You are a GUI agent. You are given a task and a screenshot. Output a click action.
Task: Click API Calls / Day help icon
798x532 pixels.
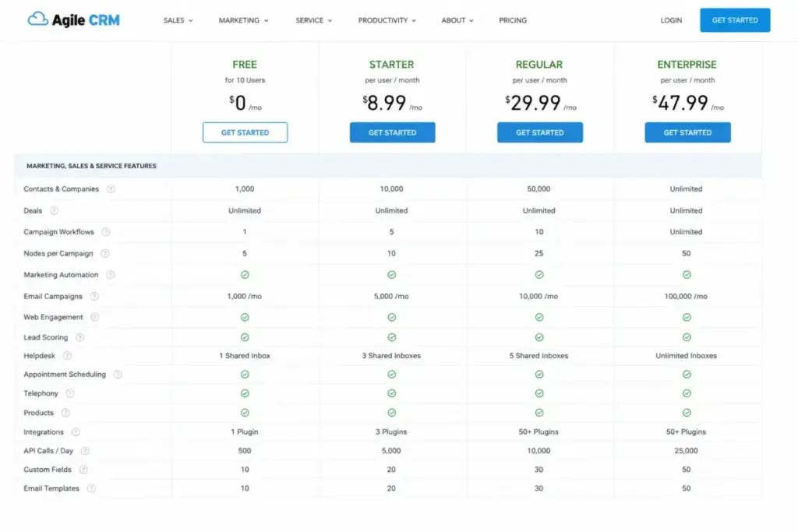(x=85, y=451)
